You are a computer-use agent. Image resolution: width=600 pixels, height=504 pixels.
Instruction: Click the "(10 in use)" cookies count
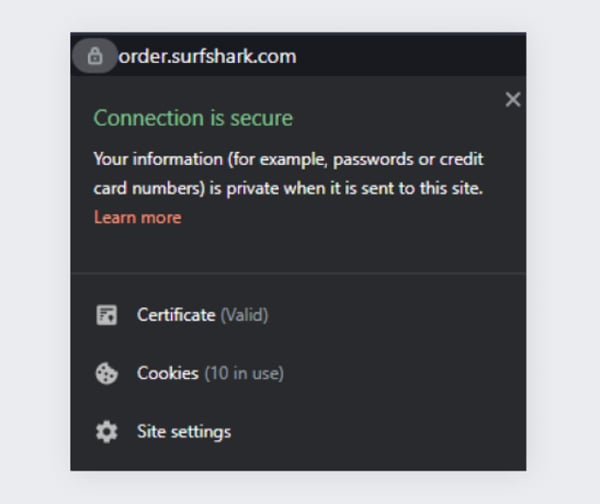pos(244,374)
